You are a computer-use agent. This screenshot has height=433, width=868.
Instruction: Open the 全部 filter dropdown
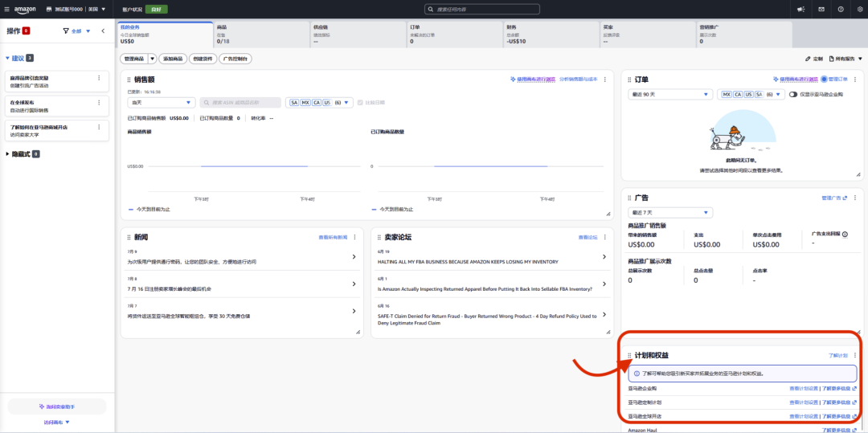77,31
